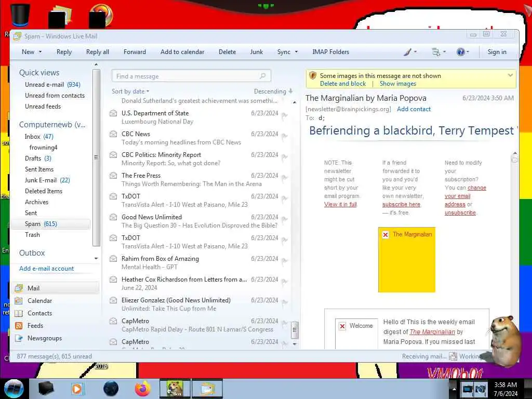Open Inbox folder
Image resolution: width=532 pixels, height=399 pixels.
point(39,137)
